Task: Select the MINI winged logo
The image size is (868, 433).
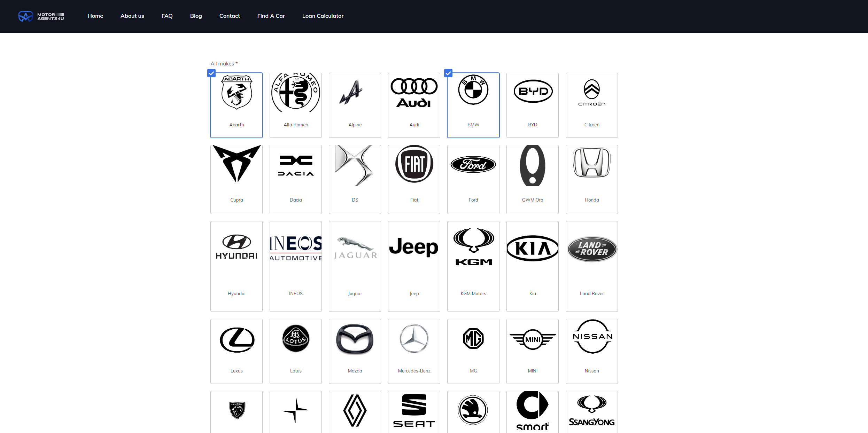Action: pyautogui.click(x=533, y=339)
